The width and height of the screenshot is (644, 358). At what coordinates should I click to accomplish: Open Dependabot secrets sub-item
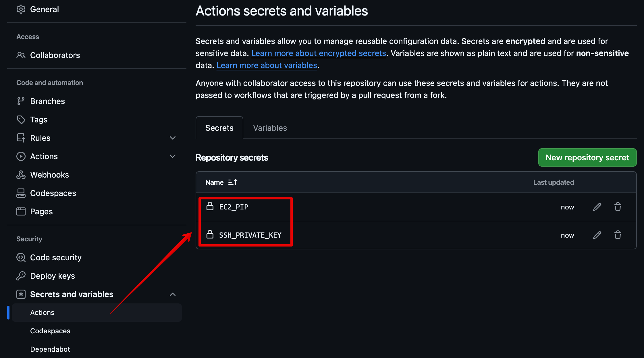click(x=50, y=349)
